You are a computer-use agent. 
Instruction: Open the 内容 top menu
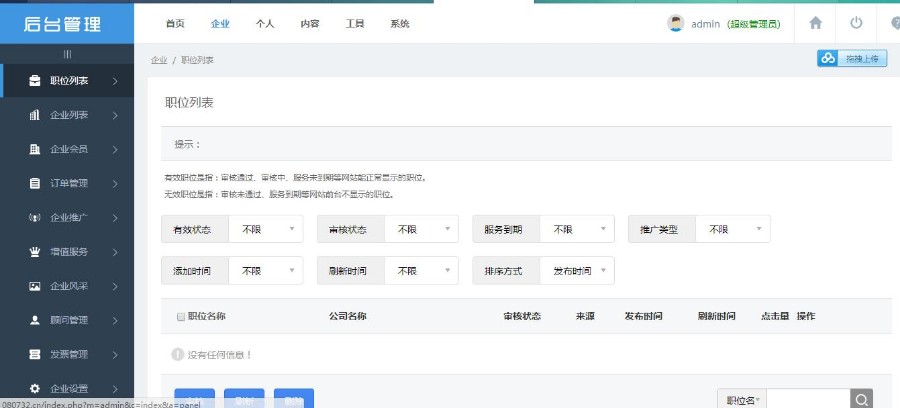(x=310, y=24)
